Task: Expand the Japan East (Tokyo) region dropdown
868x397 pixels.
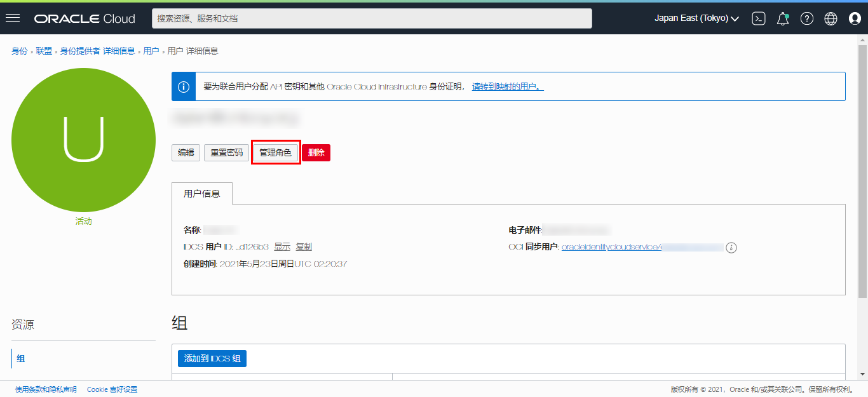Action: (696, 18)
